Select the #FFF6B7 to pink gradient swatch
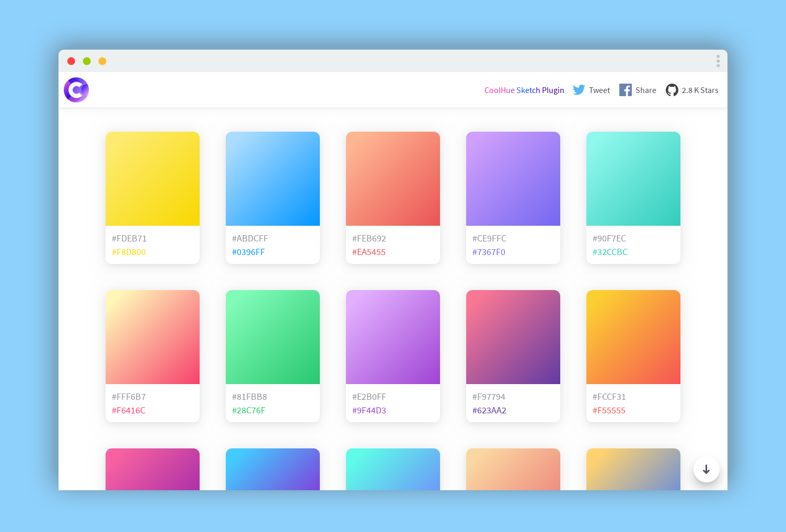The width and height of the screenshot is (786, 532). coord(153,337)
